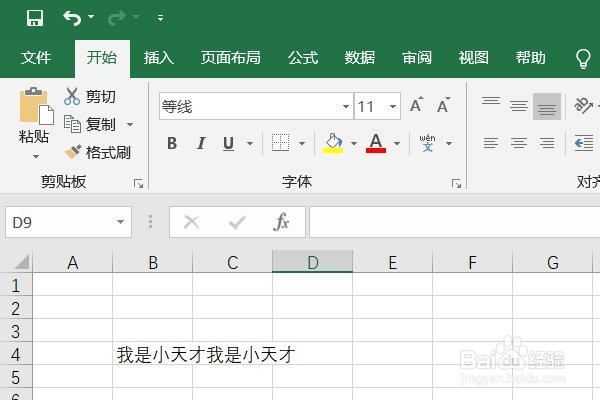
Task: Apply the yellow fill color bucket
Action: 333,143
